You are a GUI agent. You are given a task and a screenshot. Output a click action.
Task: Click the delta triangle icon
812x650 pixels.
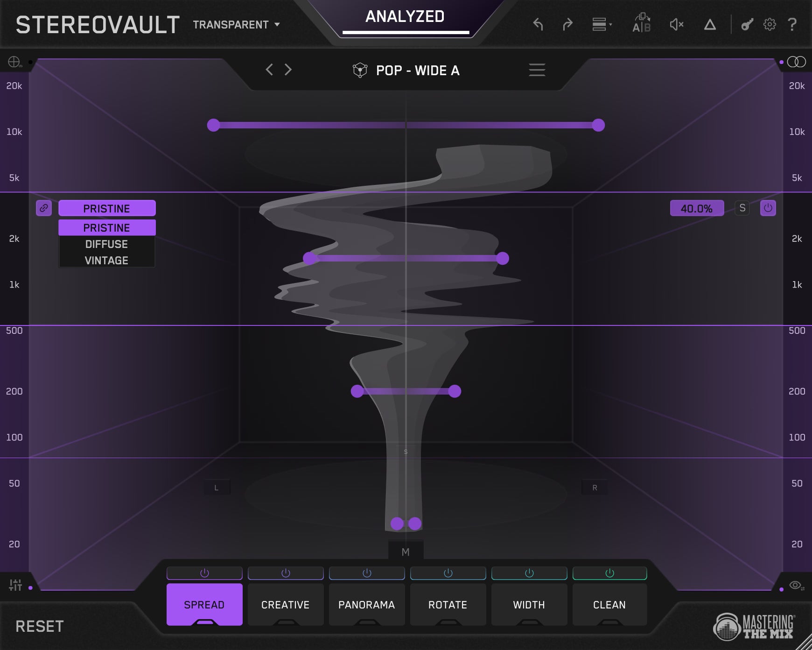point(710,24)
